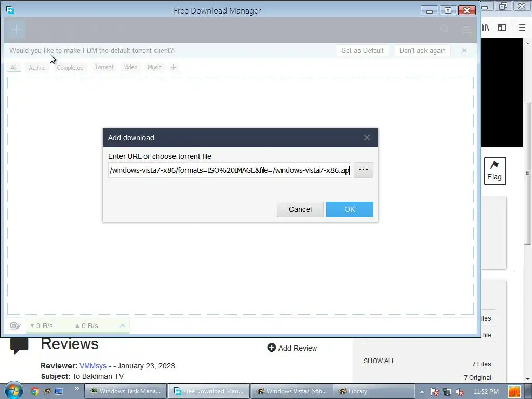Open browser Library icon

tap(485, 28)
